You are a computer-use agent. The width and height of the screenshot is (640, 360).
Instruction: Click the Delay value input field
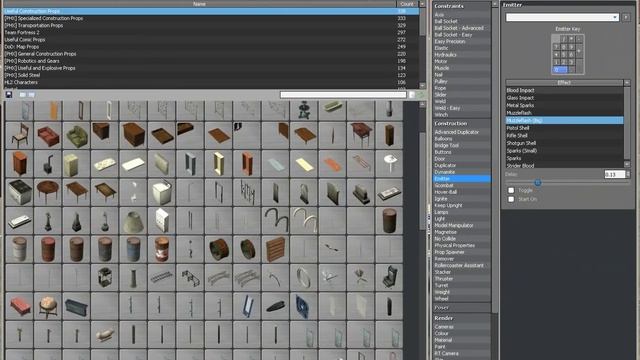[x=615, y=174]
